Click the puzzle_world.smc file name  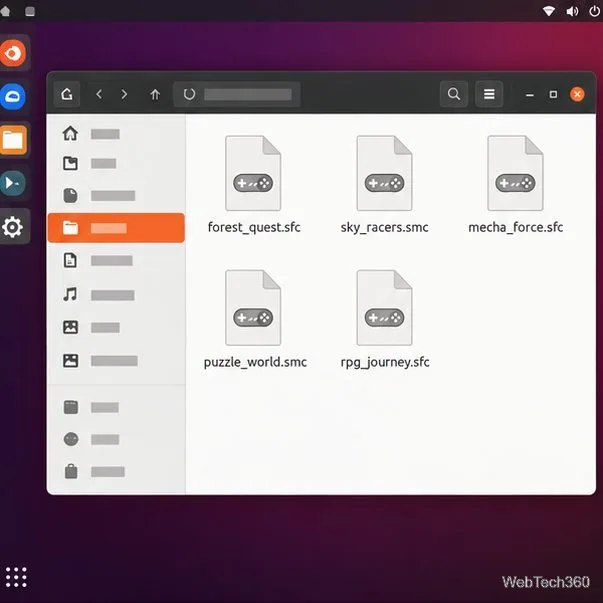point(255,362)
